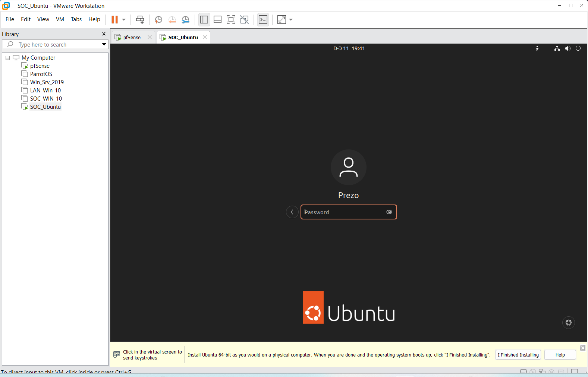Click the Help button in the install bar
The width and height of the screenshot is (588, 377).
click(x=560, y=355)
